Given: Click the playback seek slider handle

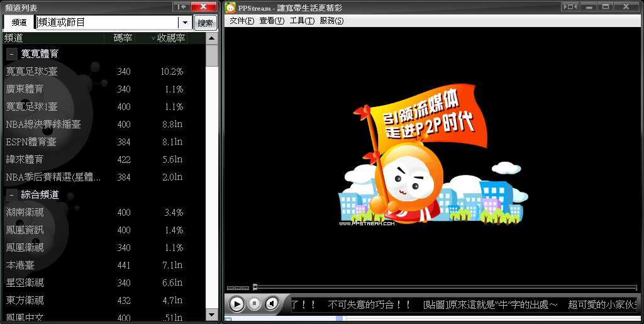Looking at the screenshot, I should pyautogui.click(x=255, y=287).
